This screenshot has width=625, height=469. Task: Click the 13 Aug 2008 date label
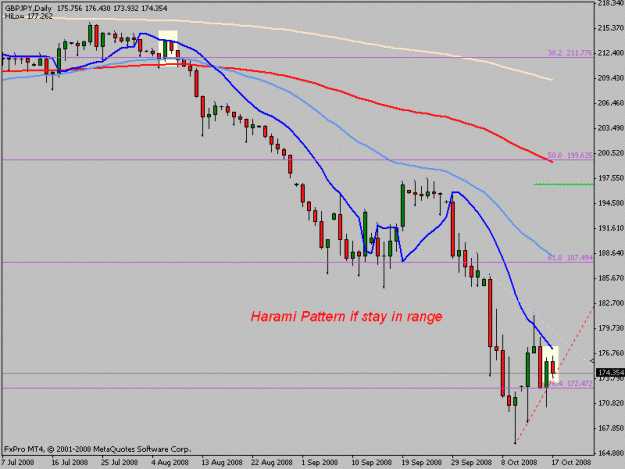point(222,463)
